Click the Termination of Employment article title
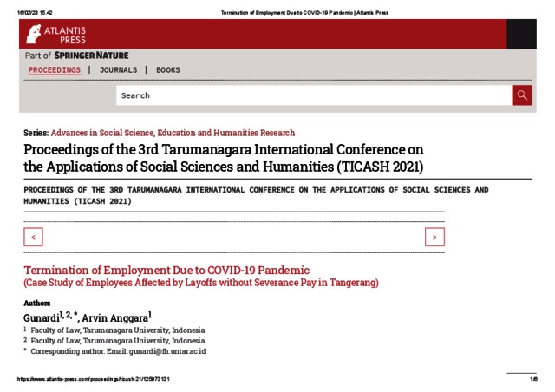 point(166,270)
